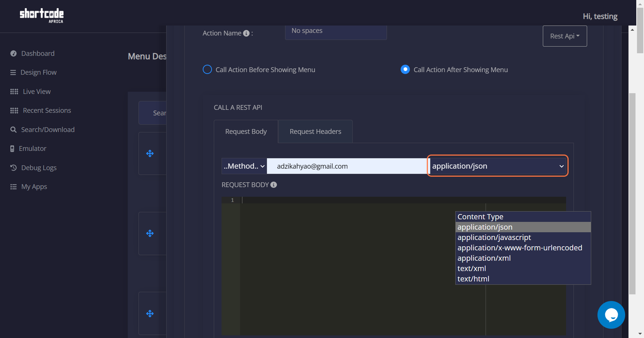Choose text/html from the list
644x338 pixels.
tap(523, 279)
